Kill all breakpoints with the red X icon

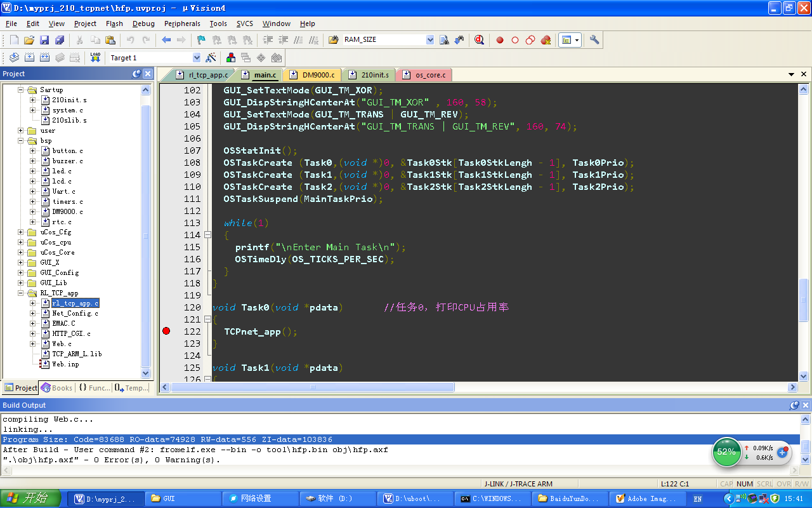pyautogui.click(x=546, y=40)
